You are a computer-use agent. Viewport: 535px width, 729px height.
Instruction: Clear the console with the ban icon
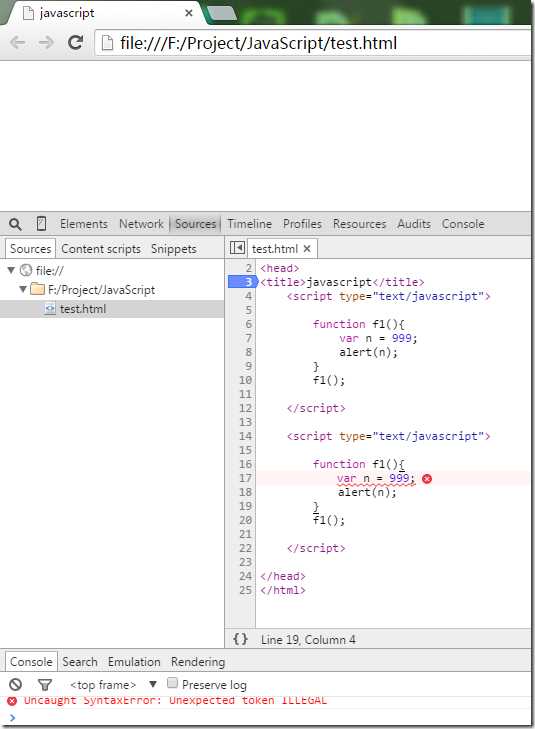pos(16,684)
